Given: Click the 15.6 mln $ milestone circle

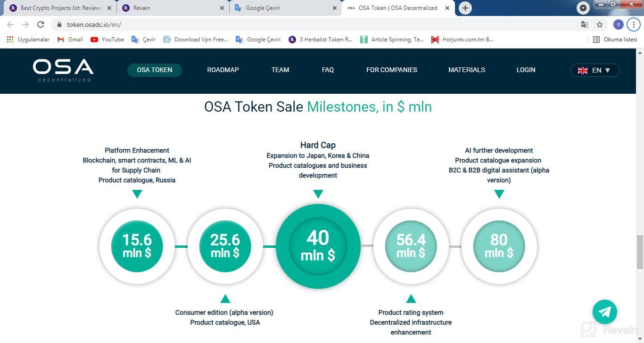Looking at the screenshot, I should 137,246.
